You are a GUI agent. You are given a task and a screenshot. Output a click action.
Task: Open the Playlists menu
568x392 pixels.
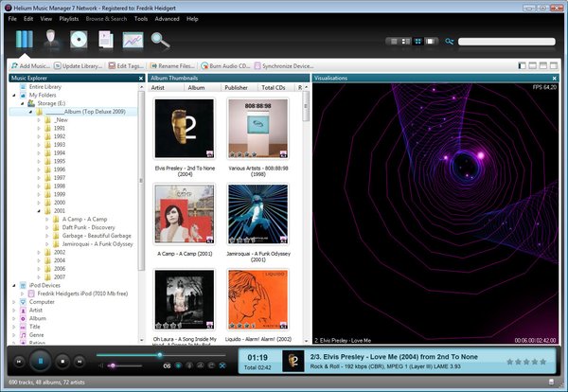tap(69, 18)
